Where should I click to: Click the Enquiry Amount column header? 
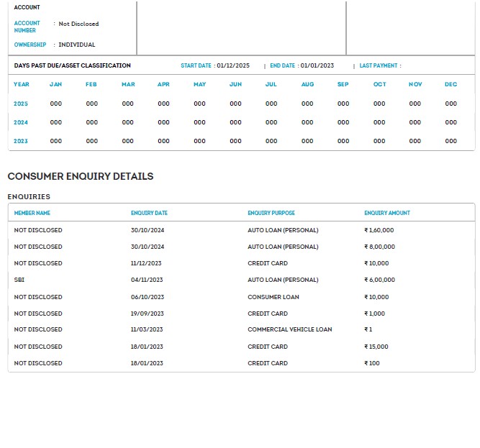pos(387,213)
